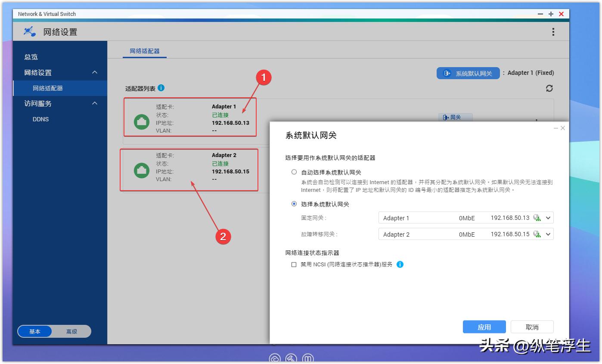
Task: Open the three-dot options menu top right
Action: (553, 31)
